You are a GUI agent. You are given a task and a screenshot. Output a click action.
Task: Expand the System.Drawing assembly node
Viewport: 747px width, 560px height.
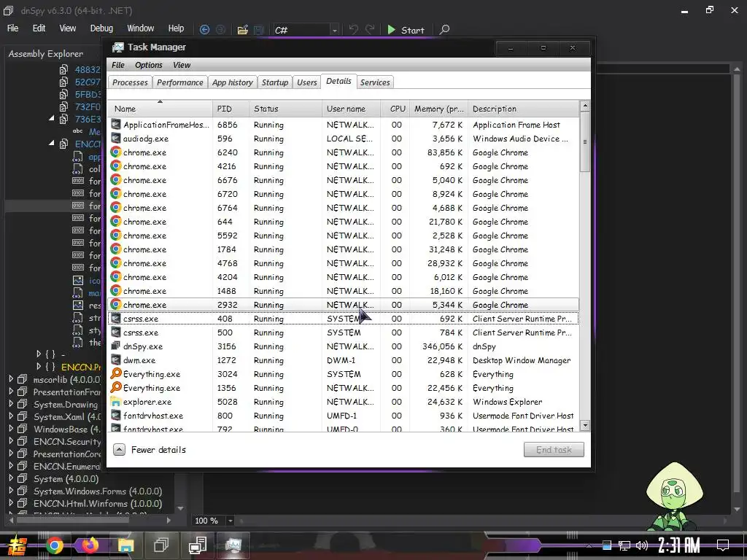tap(11, 404)
